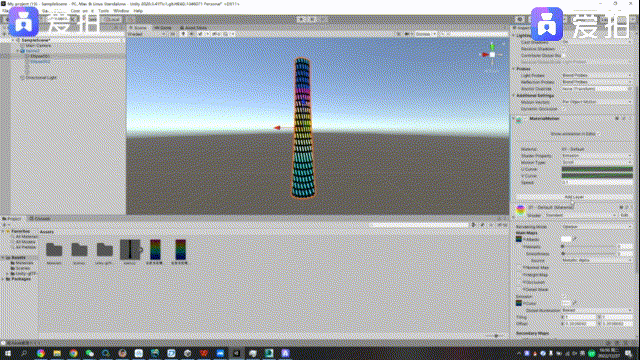Screen dimensions: 640x360
Task: Open the Cast Shadows dropdown
Action: [x=597, y=42]
